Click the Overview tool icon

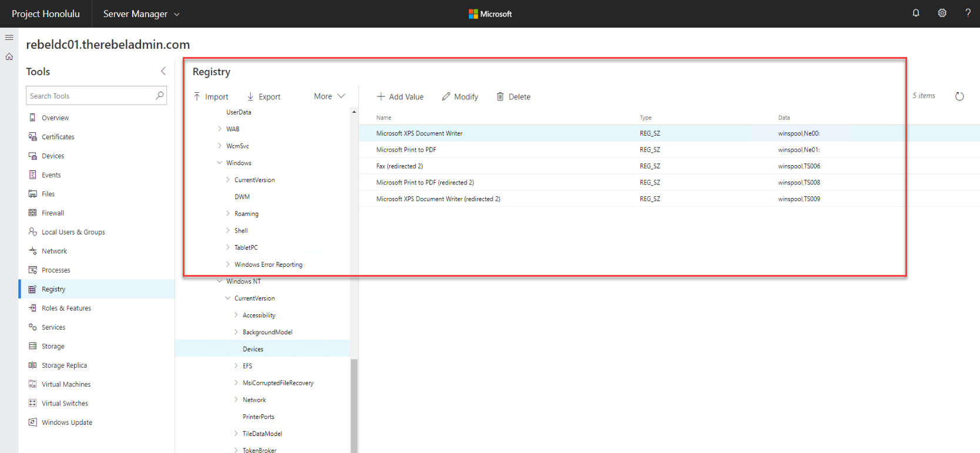(32, 118)
